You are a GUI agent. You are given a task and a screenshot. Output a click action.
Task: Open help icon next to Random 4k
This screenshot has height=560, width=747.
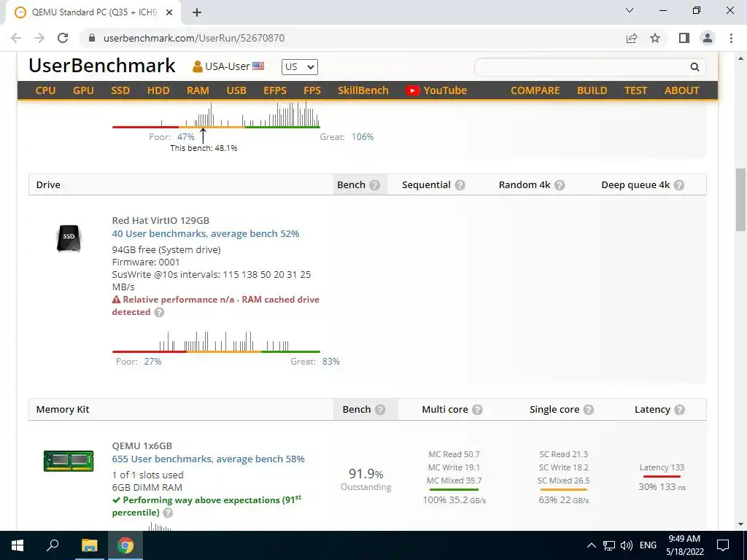coord(560,184)
